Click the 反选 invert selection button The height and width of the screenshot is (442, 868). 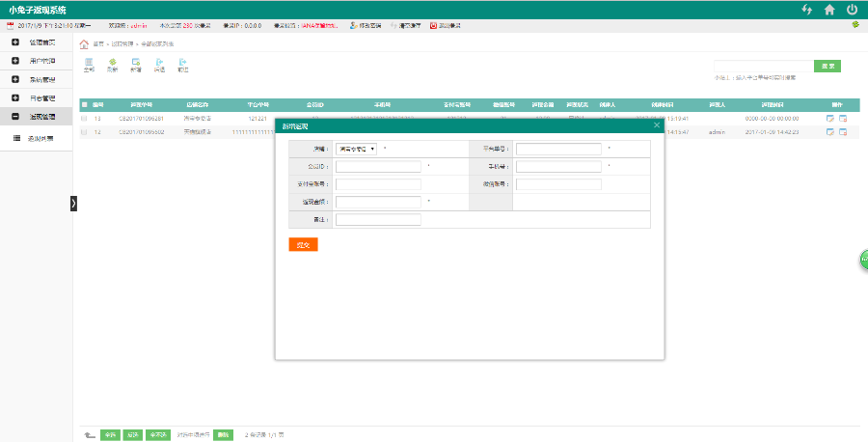133,435
